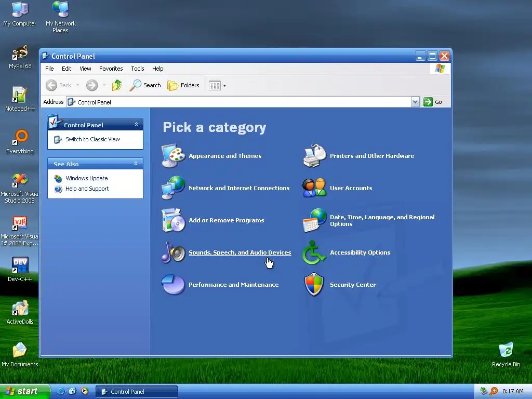Click Performance and Maintenance text link

(233, 285)
